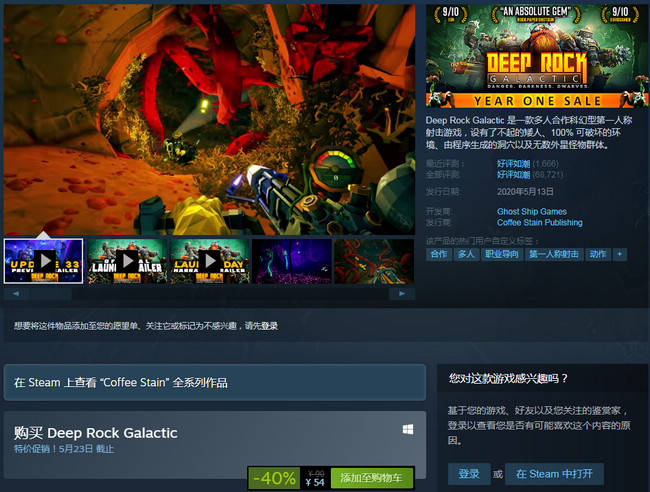This screenshot has width=650, height=492.
Task: Click 您对这款游戏感兴趣吗？ heading
Action: tap(508, 378)
